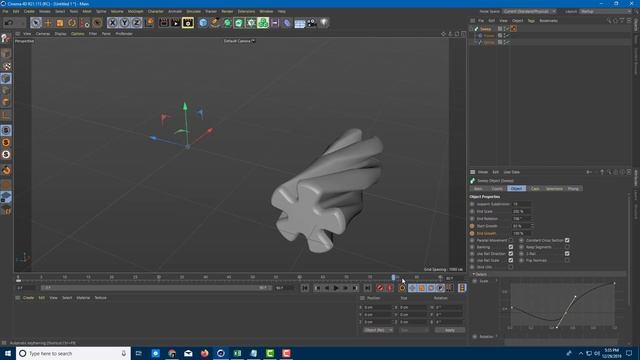640x360 pixels.
Task: Open the Layout dropdown
Action: 605,11
